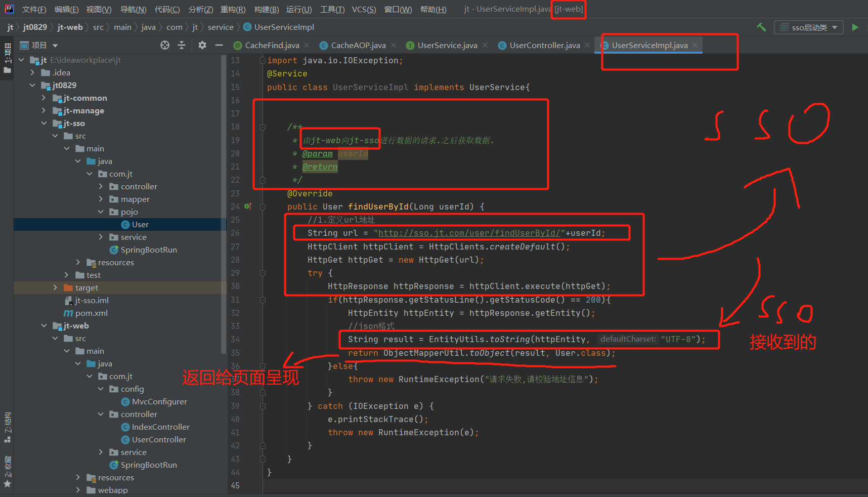The height and width of the screenshot is (497, 868).
Task: Open the sso启动类 run configuration dropdown
Action: tap(808, 27)
